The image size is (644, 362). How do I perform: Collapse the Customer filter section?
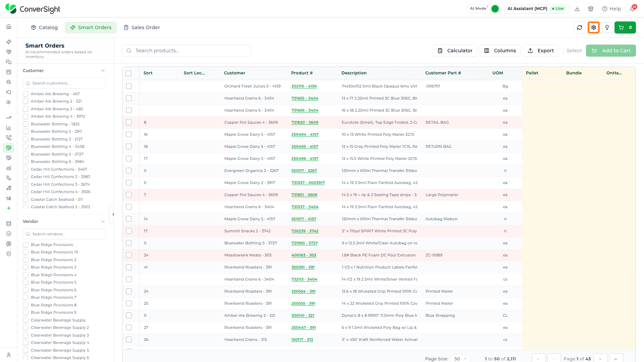coord(103,71)
